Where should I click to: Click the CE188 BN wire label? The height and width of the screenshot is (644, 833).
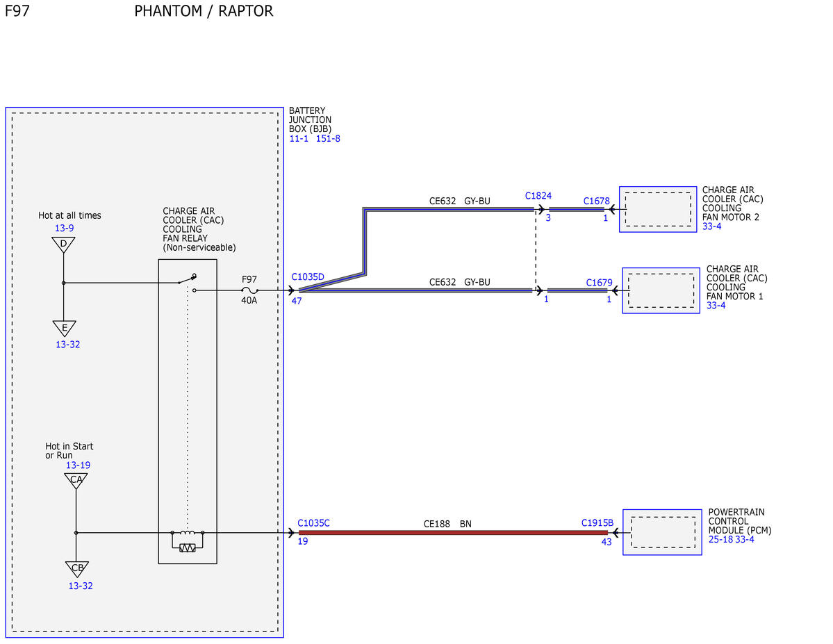(447, 524)
